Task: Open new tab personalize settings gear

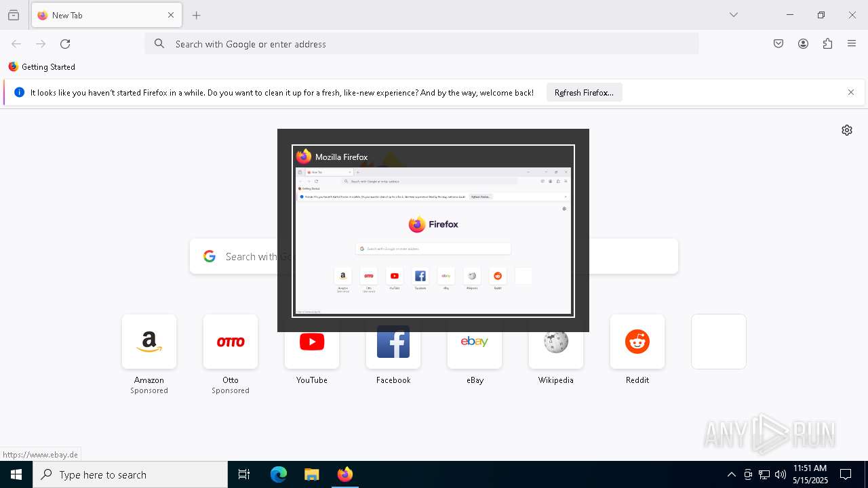Action: coord(847,130)
